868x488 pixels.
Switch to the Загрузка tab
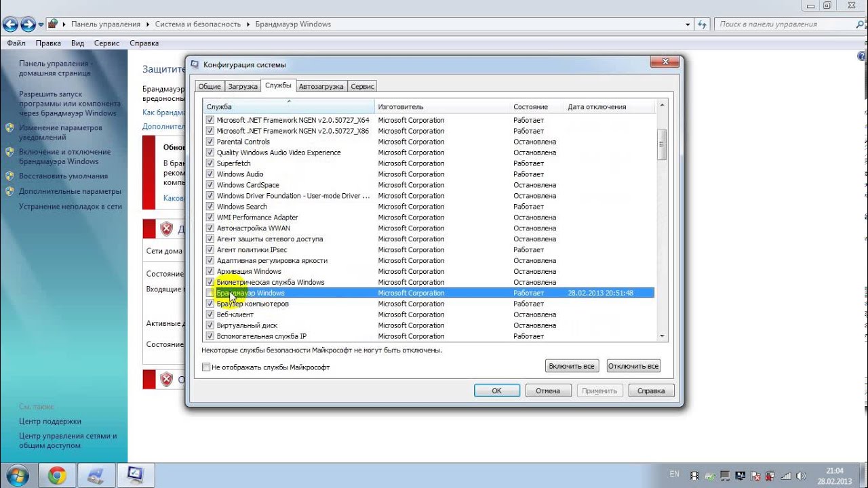tap(243, 87)
